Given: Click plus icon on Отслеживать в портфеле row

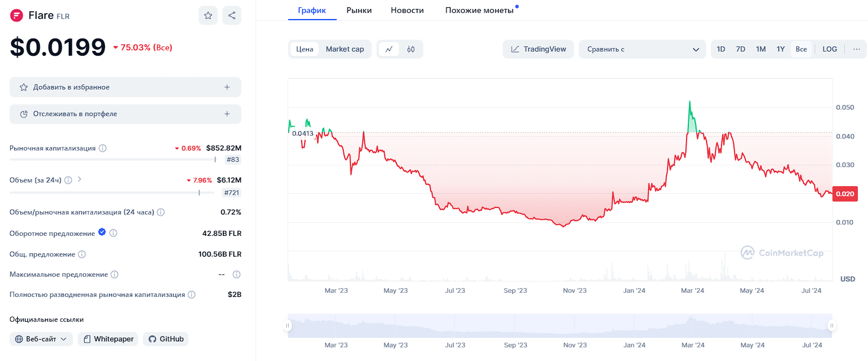Looking at the screenshot, I should point(227,114).
